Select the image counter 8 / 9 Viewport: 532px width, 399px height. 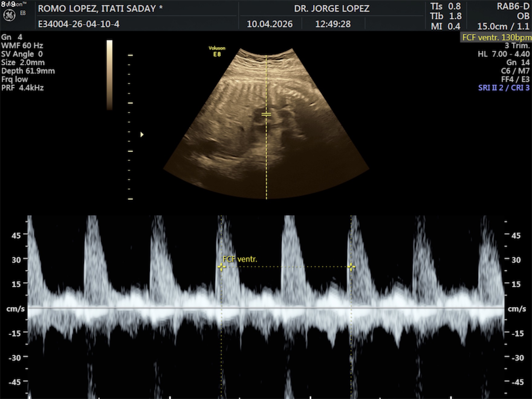tap(8, 4)
